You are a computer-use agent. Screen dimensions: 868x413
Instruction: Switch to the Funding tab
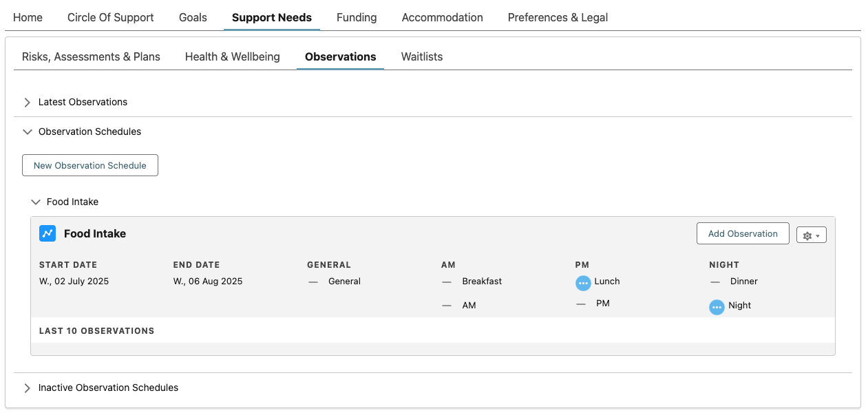pyautogui.click(x=357, y=17)
